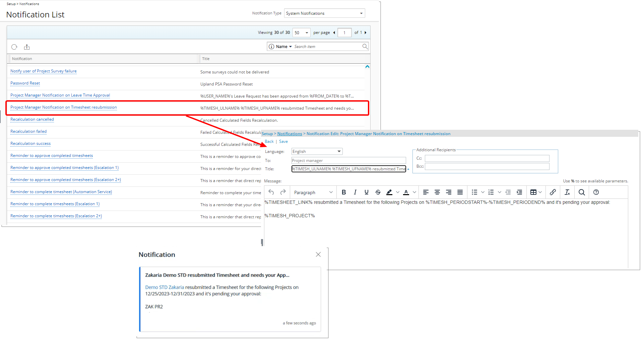Click Notifications in the breadcrumb
The height and width of the screenshot is (342, 644).
coord(289,134)
